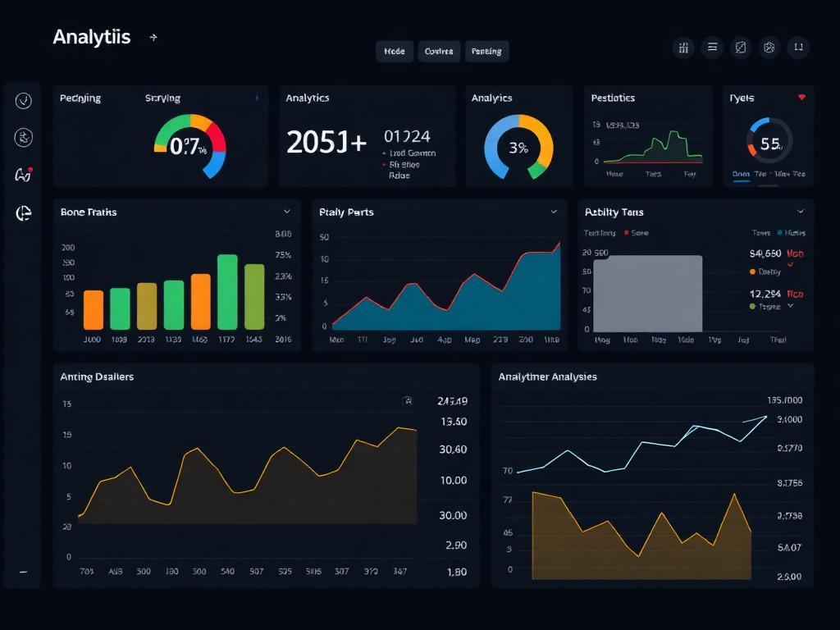Click the Analytimer Analysies heading

point(547,377)
